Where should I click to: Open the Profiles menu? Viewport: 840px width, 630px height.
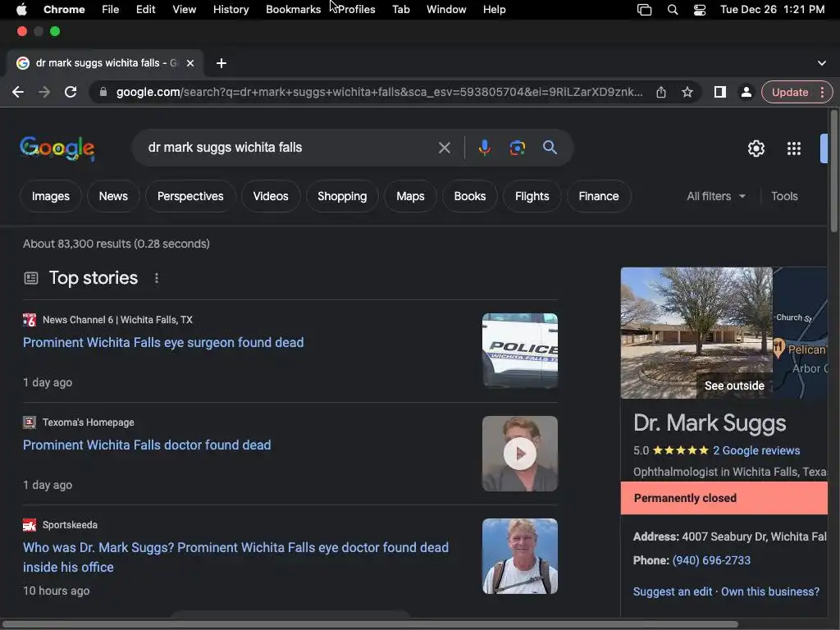(x=356, y=10)
